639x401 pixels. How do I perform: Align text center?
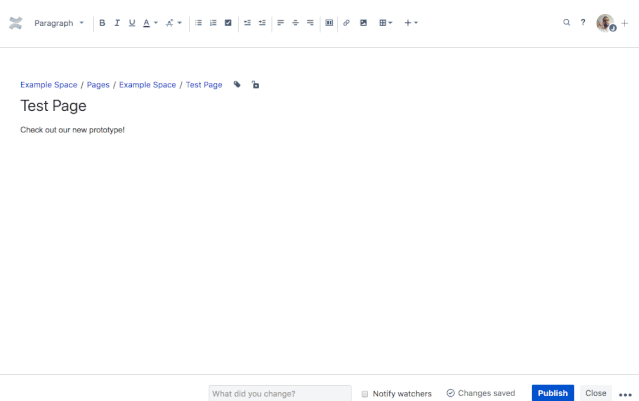(295, 23)
